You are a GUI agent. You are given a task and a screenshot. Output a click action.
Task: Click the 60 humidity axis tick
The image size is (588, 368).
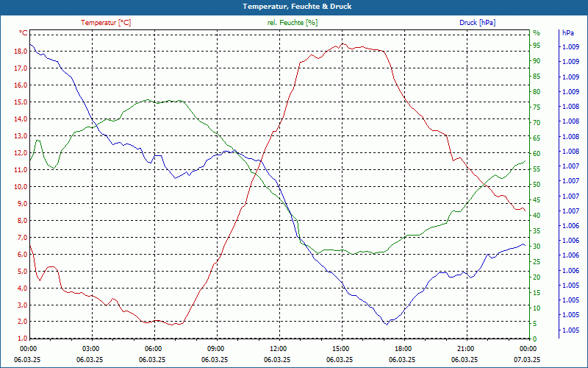coord(537,153)
